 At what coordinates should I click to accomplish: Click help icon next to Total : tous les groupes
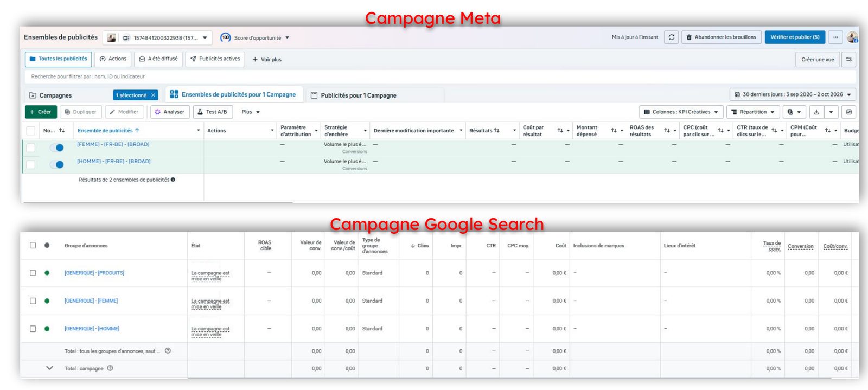pyautogui.click(x=168, y=351)
